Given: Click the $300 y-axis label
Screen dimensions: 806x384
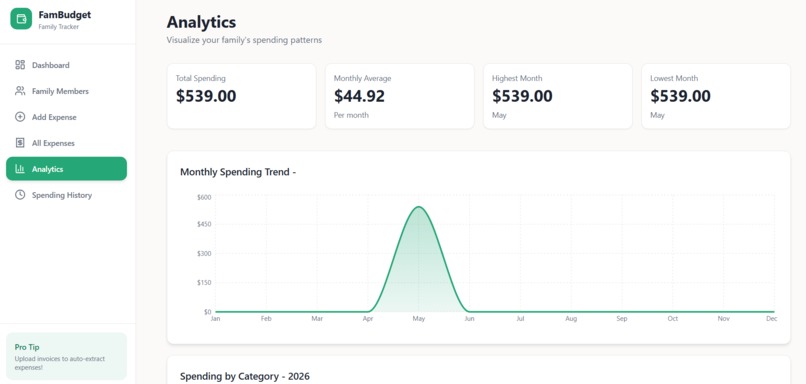Looking at the screenshot, I should click(204, 253).
